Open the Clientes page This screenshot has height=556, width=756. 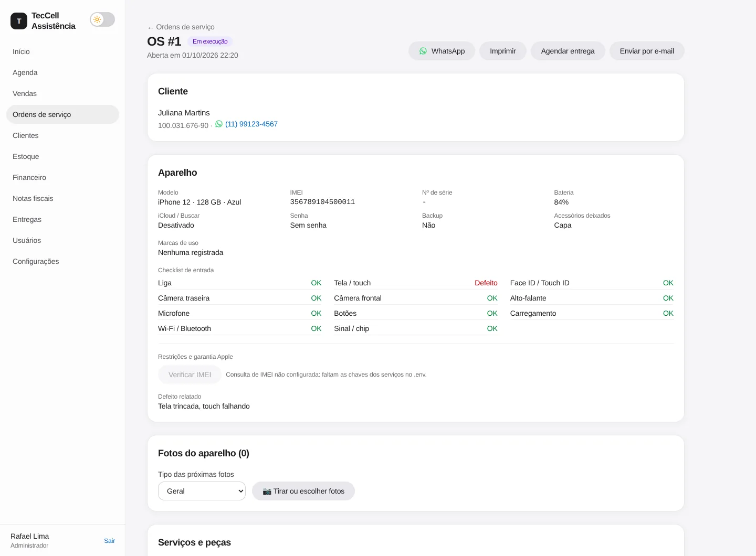pyautogui.click(x=62, y=135)
